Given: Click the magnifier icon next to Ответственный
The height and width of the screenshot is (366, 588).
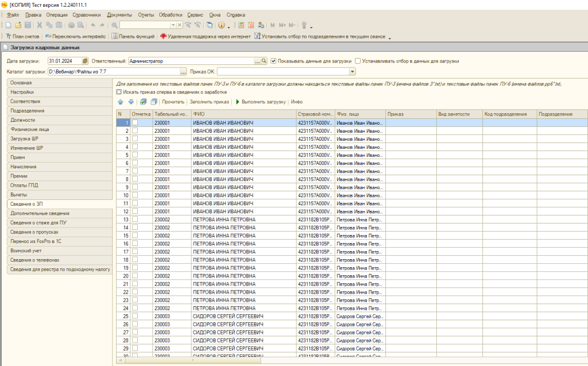Looking at the screenshot, I should point(265,61).
